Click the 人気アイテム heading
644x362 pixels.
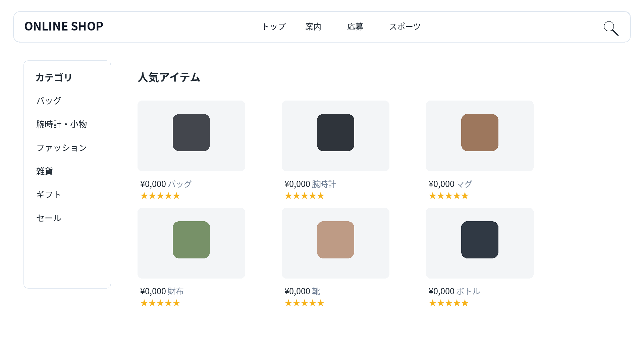(x=169, y=77)
